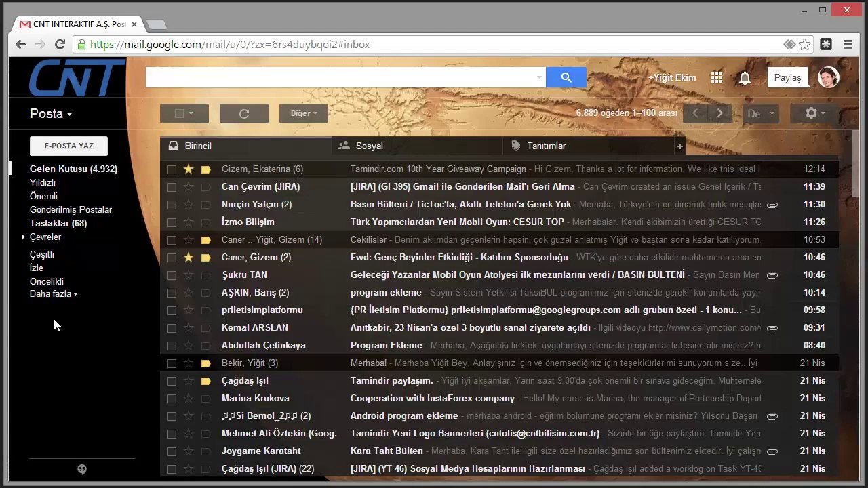The height and width of the screenshot is (488, 868).
Task: Open the empty new browser tab
Action: point(156,24)
